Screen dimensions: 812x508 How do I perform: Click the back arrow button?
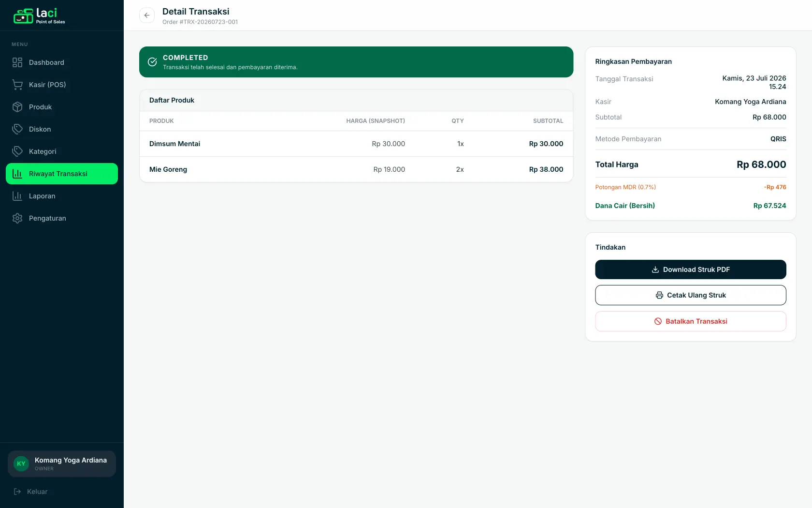point(147,15)
